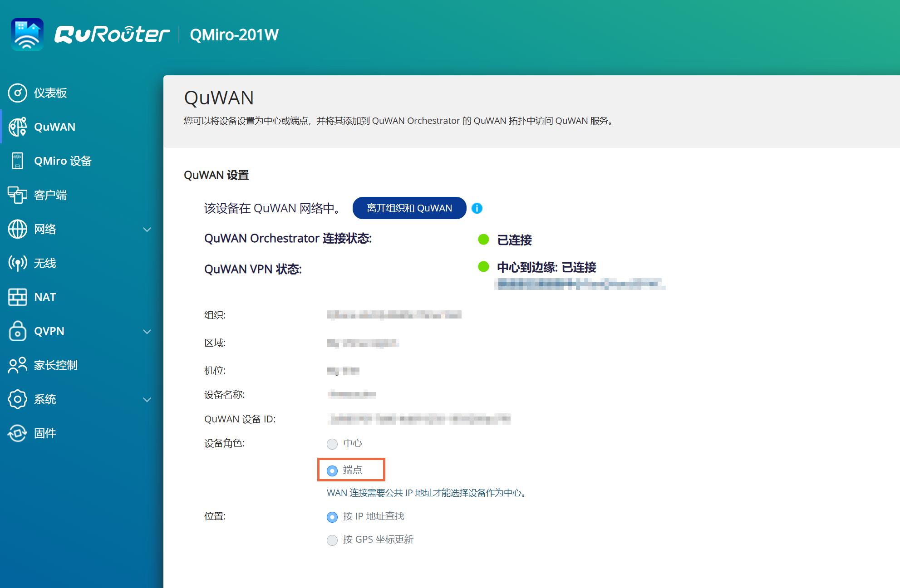The height and width of the screenshot is (588, 900).
Task: Click the 离开组织和 QuWAN button
Action: (409, 208)
